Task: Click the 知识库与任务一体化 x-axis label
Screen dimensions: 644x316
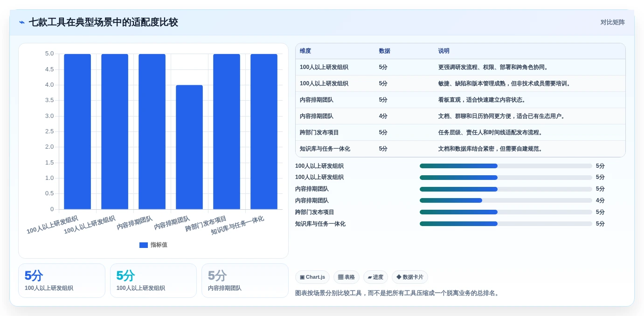Action: click(237, 225)
